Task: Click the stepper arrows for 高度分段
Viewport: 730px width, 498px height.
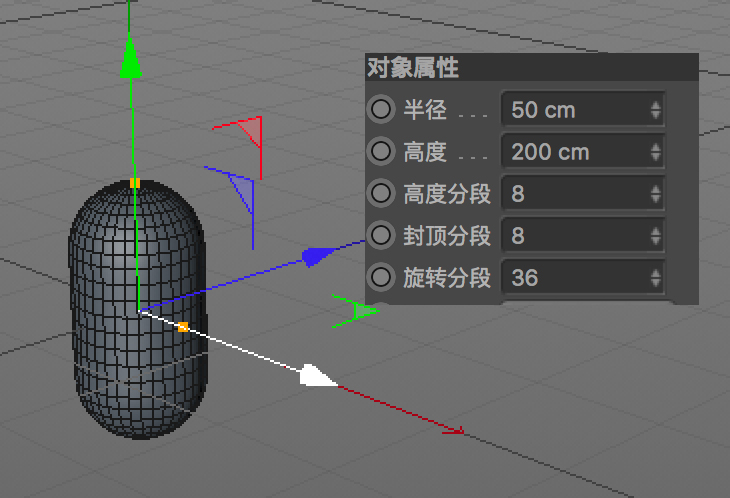Action: 656,194
